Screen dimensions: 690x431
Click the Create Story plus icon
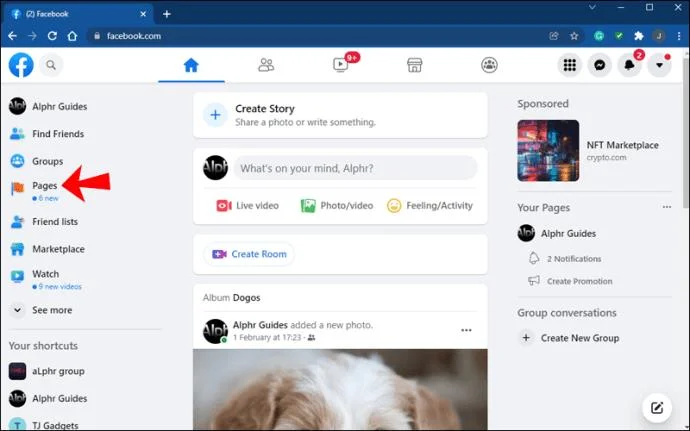pos(215,115)
